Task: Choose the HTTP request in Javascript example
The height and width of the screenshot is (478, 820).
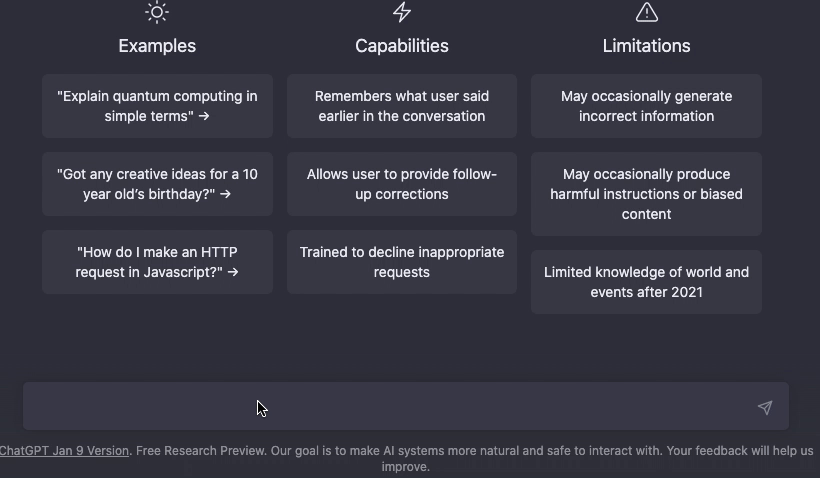Action: pyautogui.click(x=157, y=261)
